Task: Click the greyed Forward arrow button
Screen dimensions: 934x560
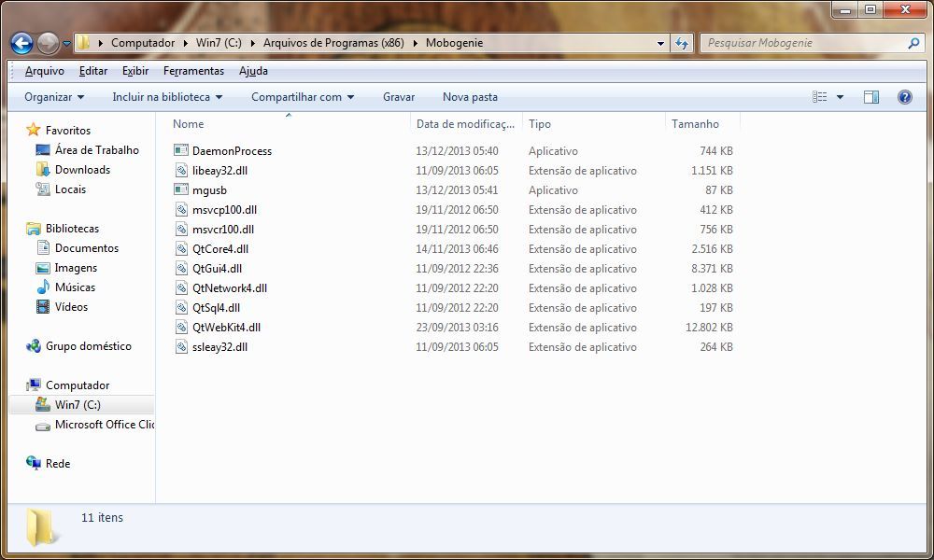Action: pos(49,43)
